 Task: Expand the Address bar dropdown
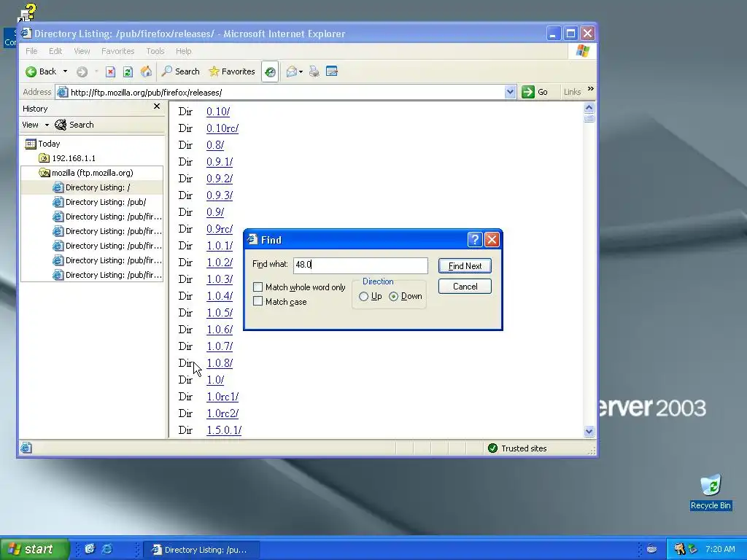(x=510, y=92)
